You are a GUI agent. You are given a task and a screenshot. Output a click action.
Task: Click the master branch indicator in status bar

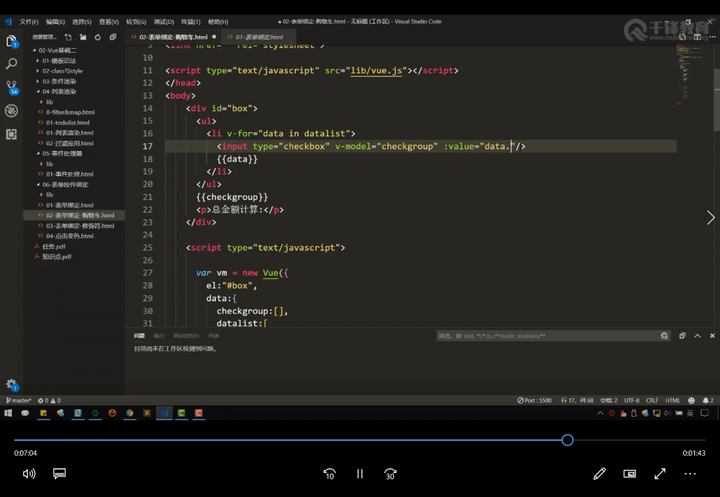coord(18,401)
